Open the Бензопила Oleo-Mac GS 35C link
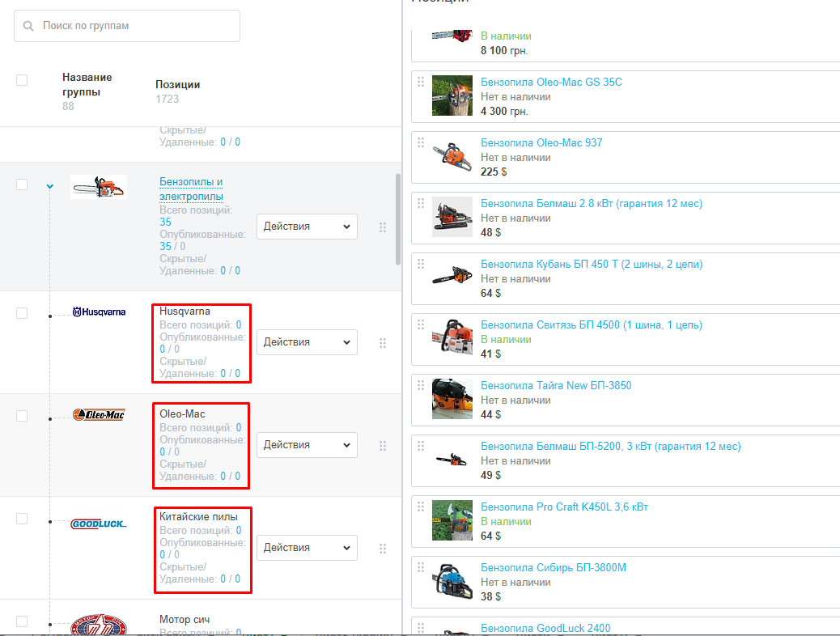840x636 pixels. click(x=551, y=82)
